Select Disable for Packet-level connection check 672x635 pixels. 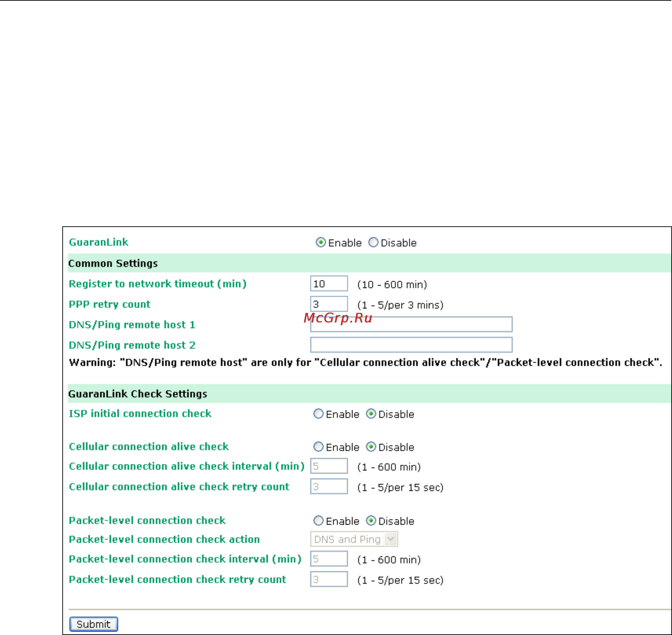[371, 521]
